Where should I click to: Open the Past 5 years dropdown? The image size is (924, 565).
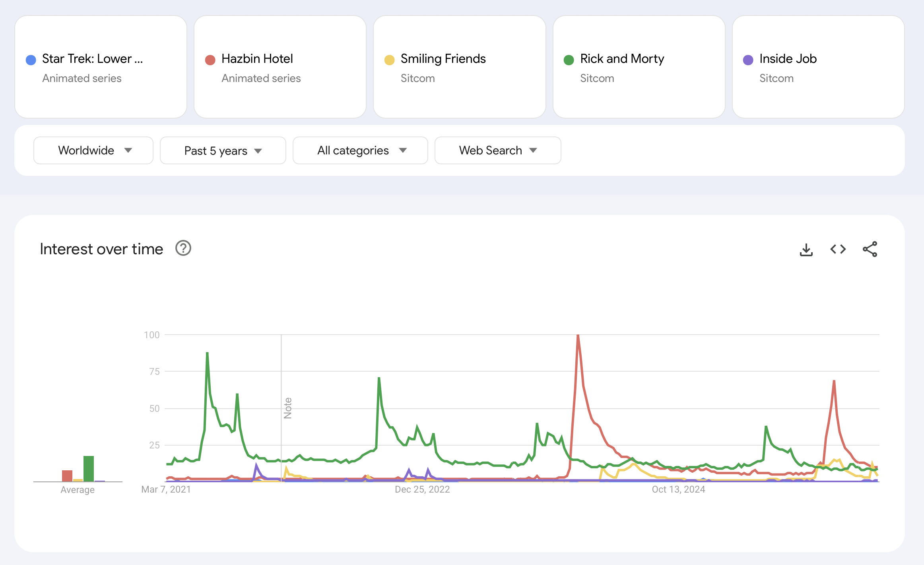coord(223,151)
